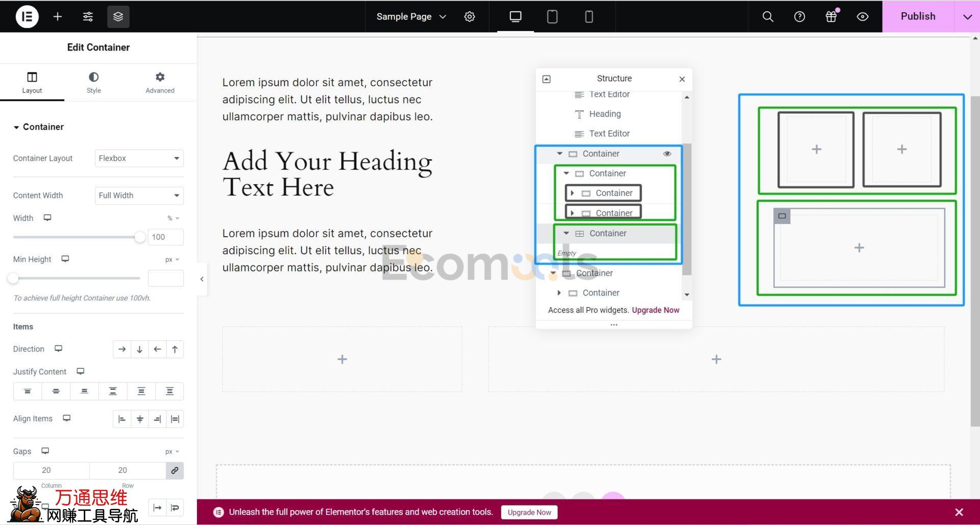The image size is (980, 525).
Task: Set direction to column down arrow
Action: (139, 349)
